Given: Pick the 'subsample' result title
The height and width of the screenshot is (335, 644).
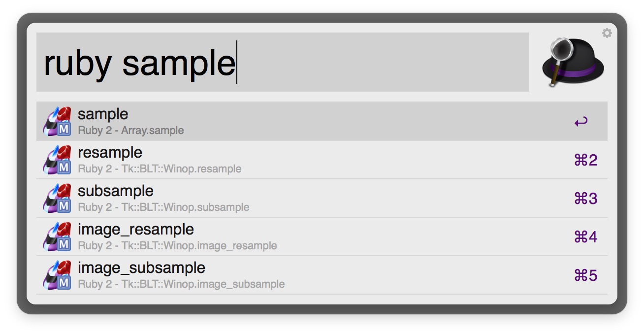Looking at the screenshot, I should pos(116,191).
